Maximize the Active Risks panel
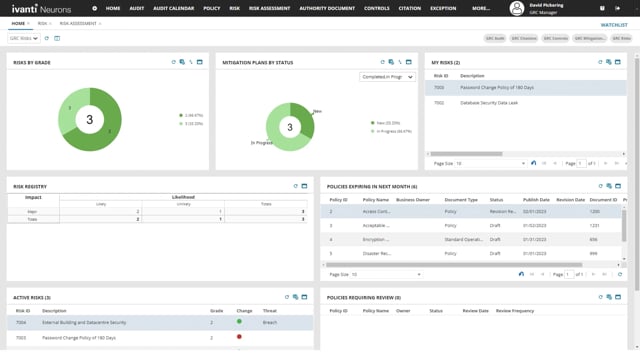Image resolution: width=640 pixels, height=360 pixels. (x=304, y=297)
